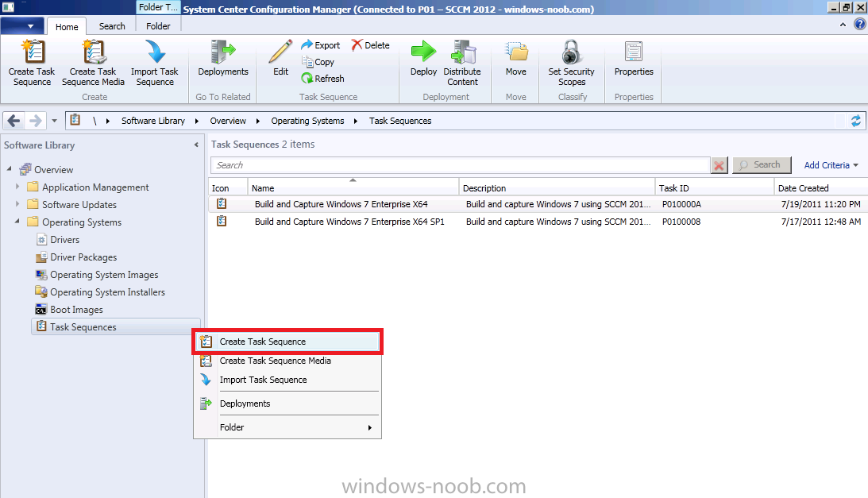
Task: Click in the Search input field
Action: (460, 165)
